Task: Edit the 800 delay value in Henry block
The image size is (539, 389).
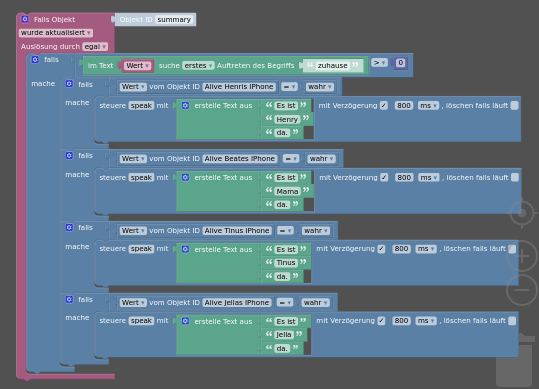Action: 404,105
